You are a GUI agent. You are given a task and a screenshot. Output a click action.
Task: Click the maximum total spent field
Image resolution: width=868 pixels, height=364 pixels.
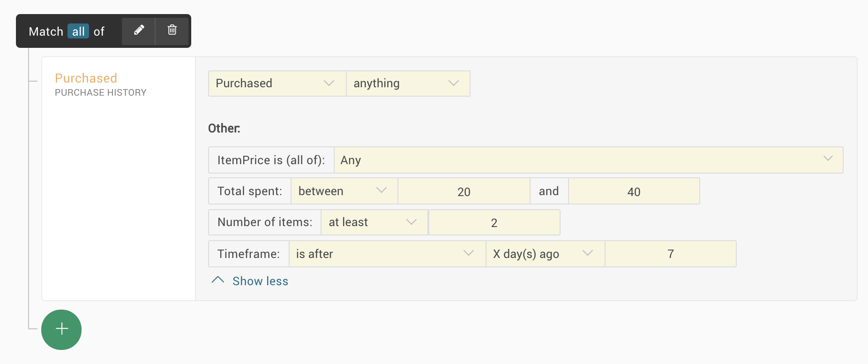click(x=634, y=191)
